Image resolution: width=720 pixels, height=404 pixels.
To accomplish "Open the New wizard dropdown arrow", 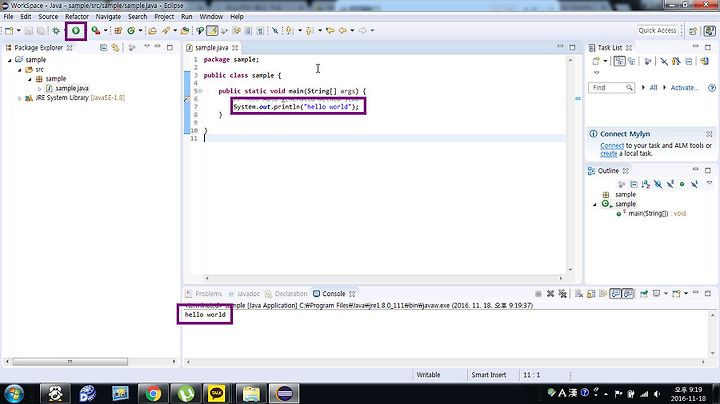I will tap(19, 30).
